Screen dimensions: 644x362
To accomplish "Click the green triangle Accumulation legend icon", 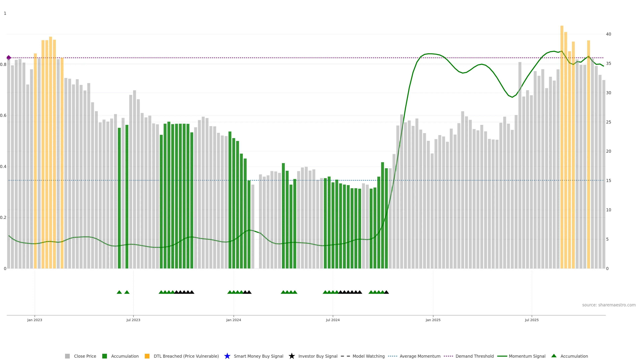I will point(554,356).
